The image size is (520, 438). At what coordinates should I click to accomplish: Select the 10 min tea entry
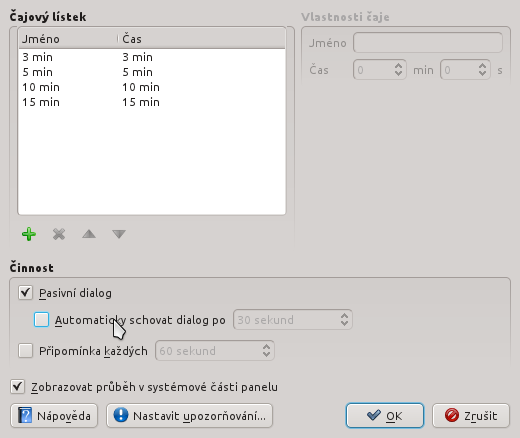point(152,87)
